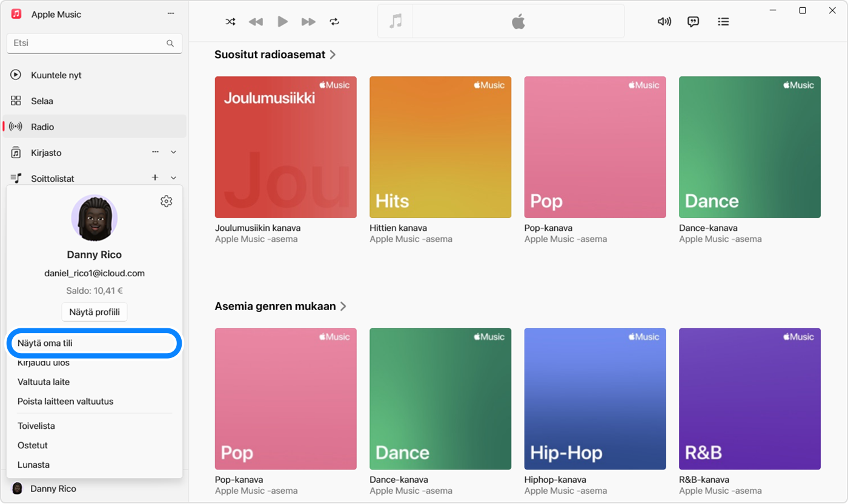Click the Hittien kanava title

click(398, 228)
